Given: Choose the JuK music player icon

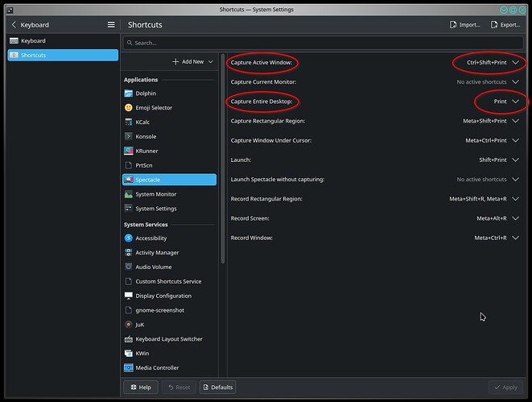Looking at the screenshot, I should (128, 325).
